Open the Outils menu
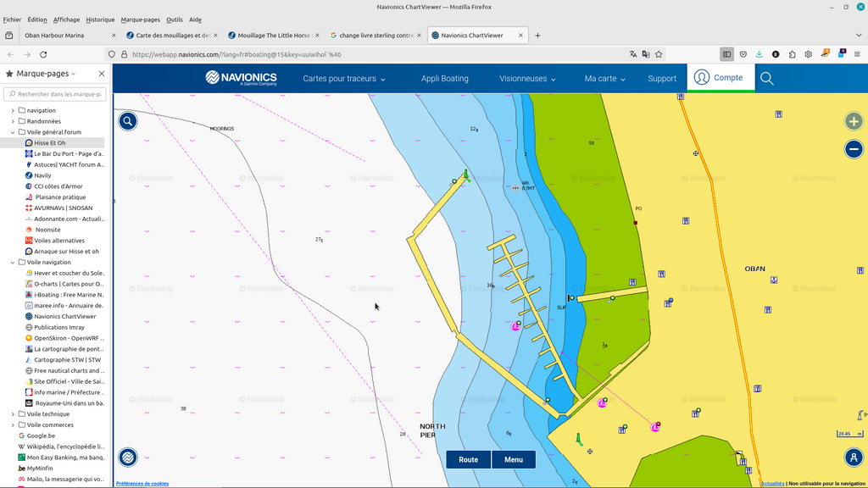This screenshot has width=868, height=488. (175, 19)
